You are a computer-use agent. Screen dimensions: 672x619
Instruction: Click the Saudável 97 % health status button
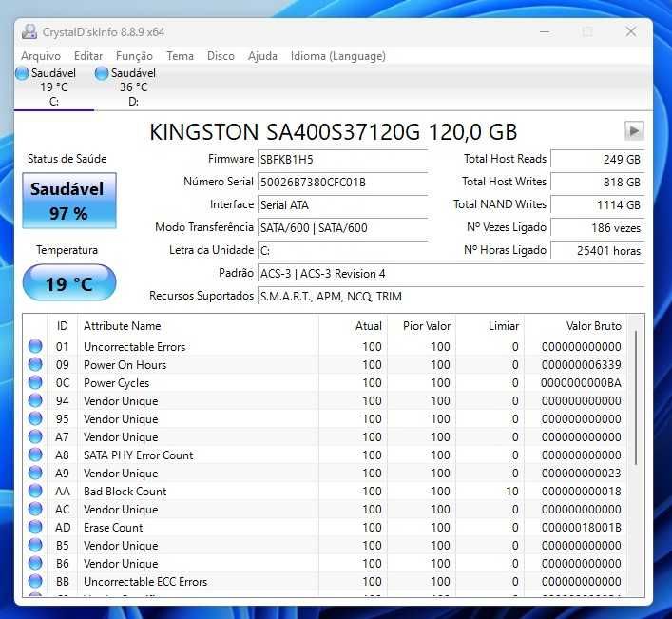click(69, 201)
